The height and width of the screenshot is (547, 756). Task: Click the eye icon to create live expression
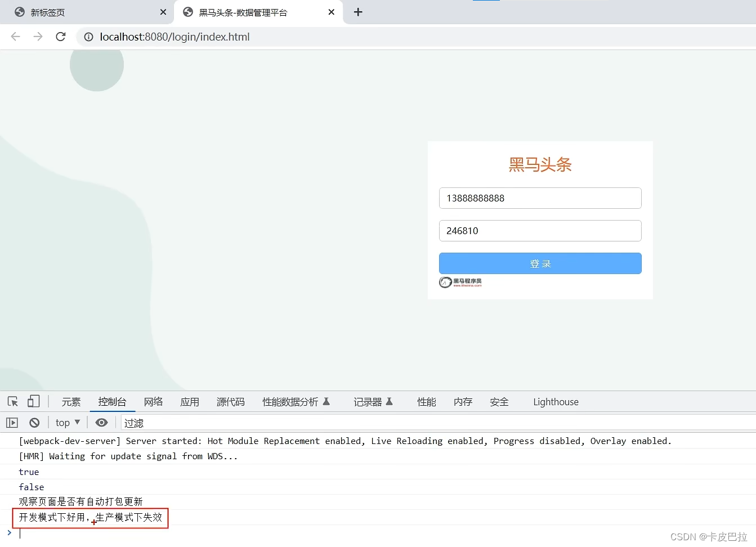point(101,423)
